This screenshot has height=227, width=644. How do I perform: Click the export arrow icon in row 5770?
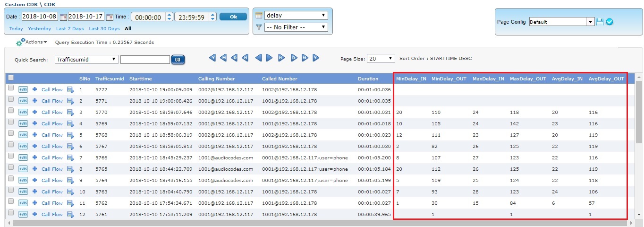pos(70,112)
